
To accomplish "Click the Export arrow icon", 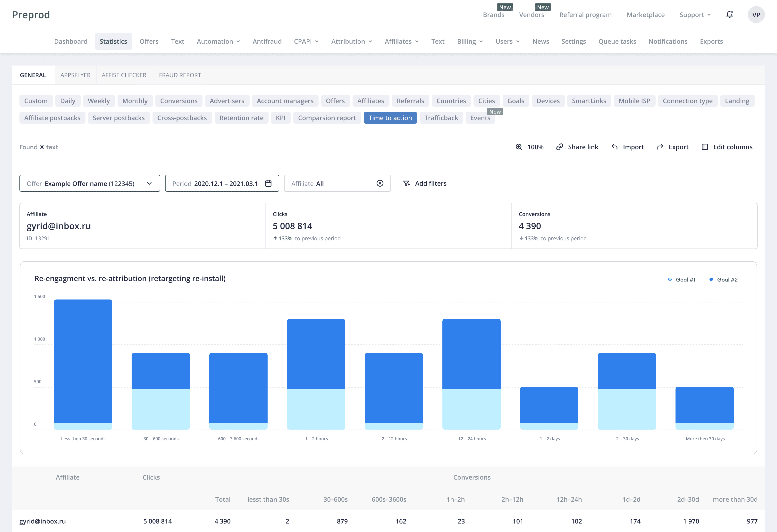I will pos(660,147).
